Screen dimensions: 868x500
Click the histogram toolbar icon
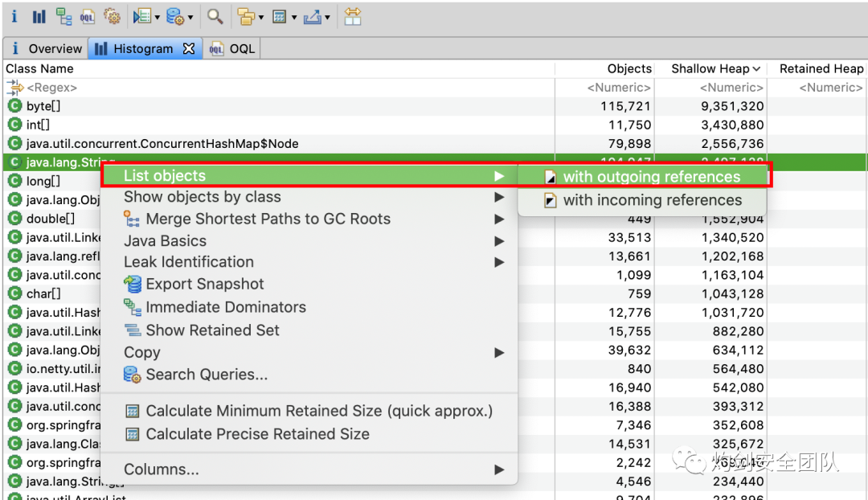(x=39, y=17)
